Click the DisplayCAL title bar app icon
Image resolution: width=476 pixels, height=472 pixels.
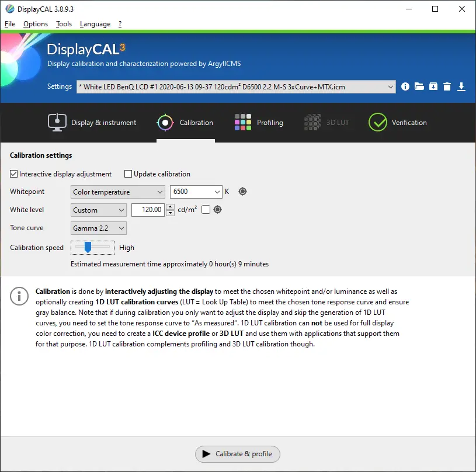coord(10,9)
